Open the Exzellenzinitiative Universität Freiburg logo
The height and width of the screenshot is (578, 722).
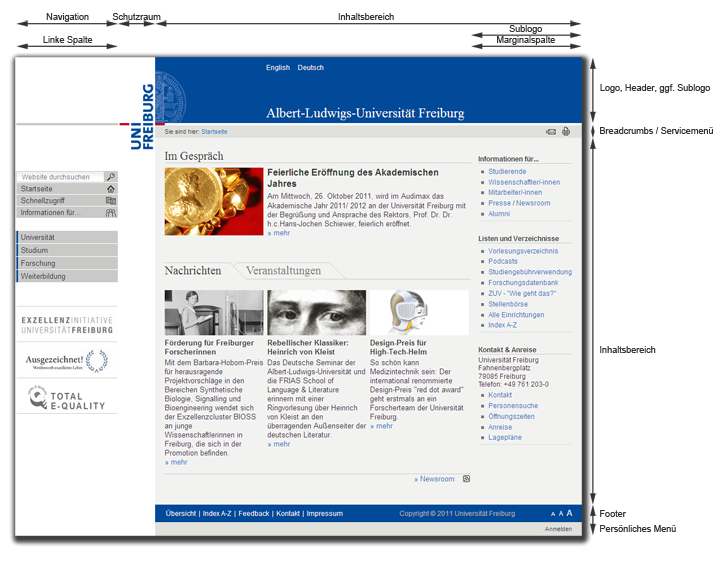(67, 325)
